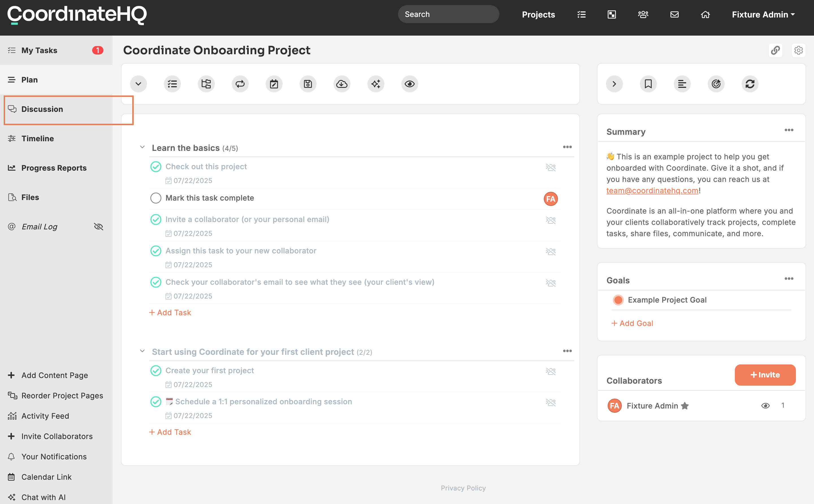Toggle the eye view icon in project toolbar

(410, 84)
